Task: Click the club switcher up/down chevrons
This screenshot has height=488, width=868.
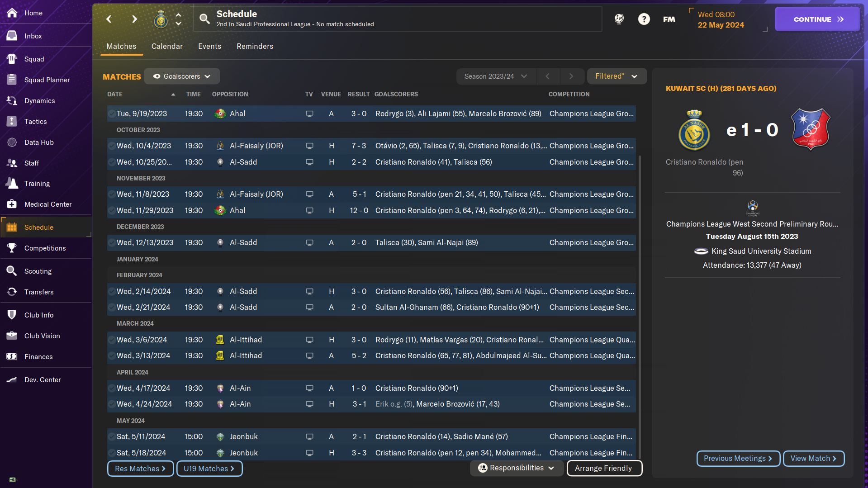Action: pyautogui.click(x=179, y=19)
